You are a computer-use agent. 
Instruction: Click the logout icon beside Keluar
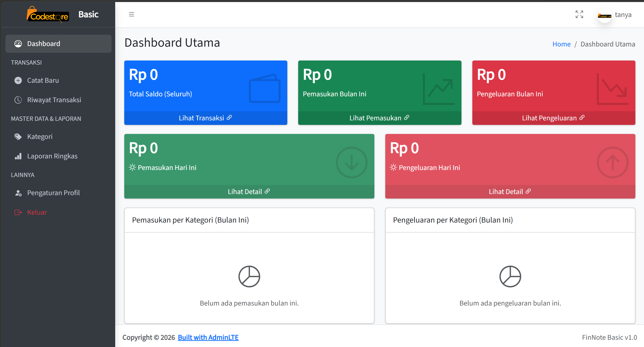[18, 212]
